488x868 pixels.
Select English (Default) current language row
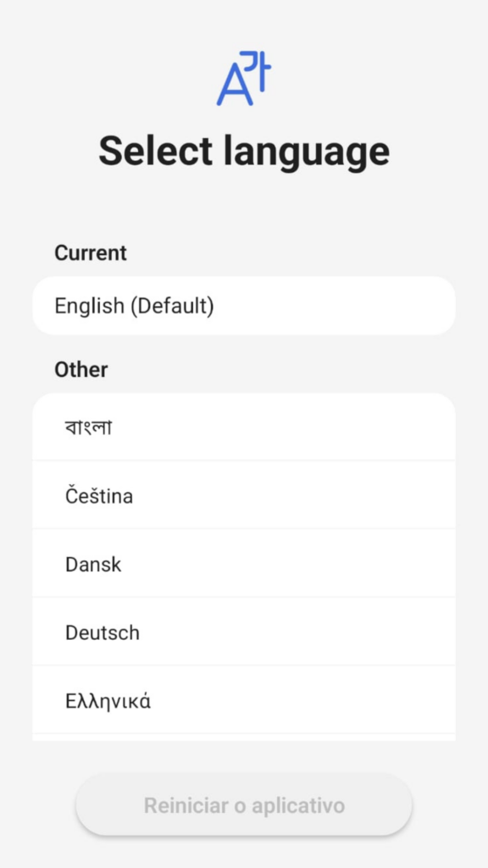pyautogui.click(x=244, y=305)
